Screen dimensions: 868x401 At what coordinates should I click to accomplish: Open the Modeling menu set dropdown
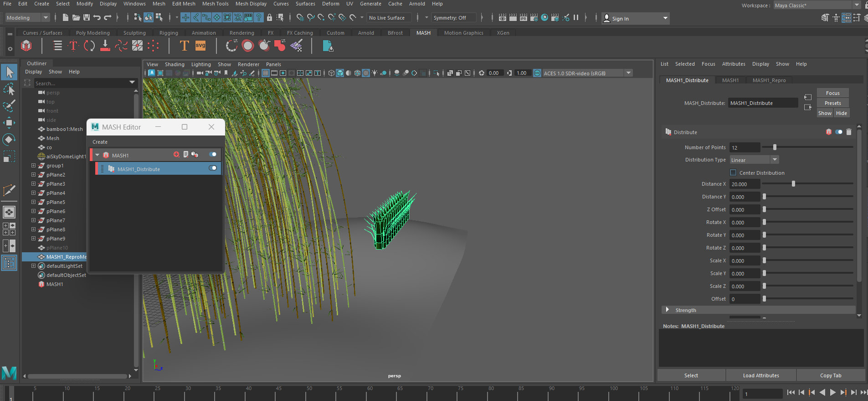[27, 18]
